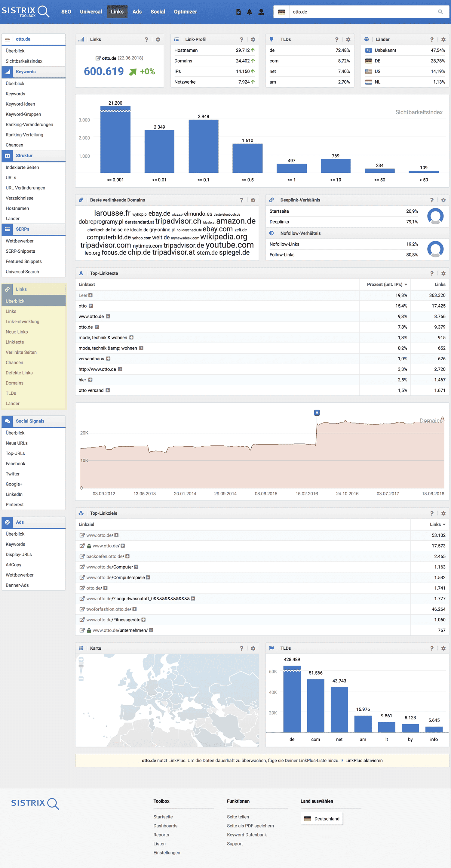Open Sichtbarkeitsindex in sidebar
The height and width of the screenshot is (868, 451).
pyautogui.click(x=24, y=61)
